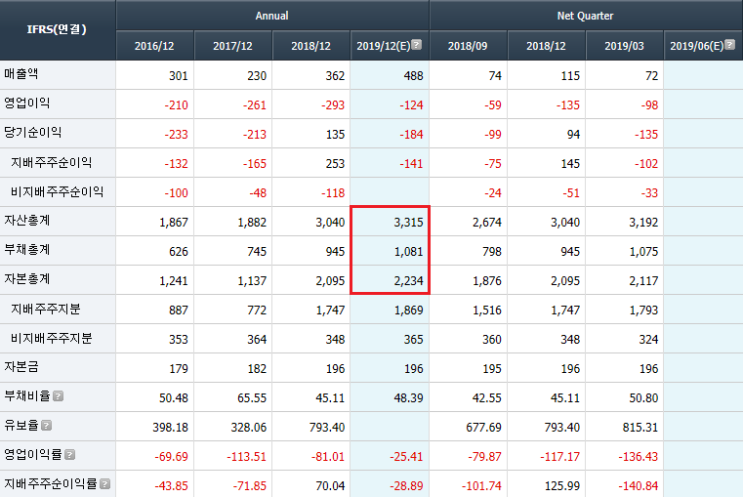Click the 부채총계 value 1,081
The height and width of the screenshot is (497, 743).
coord(408,252)
